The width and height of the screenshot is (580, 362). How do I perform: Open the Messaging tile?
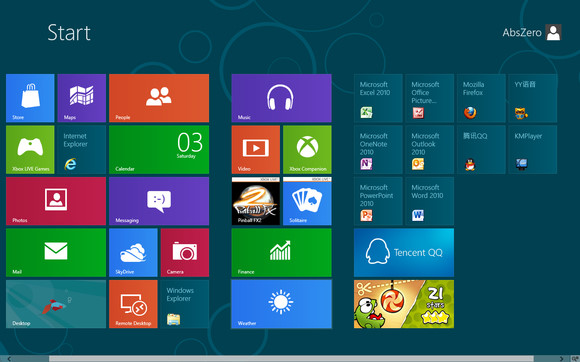point(159,201)
